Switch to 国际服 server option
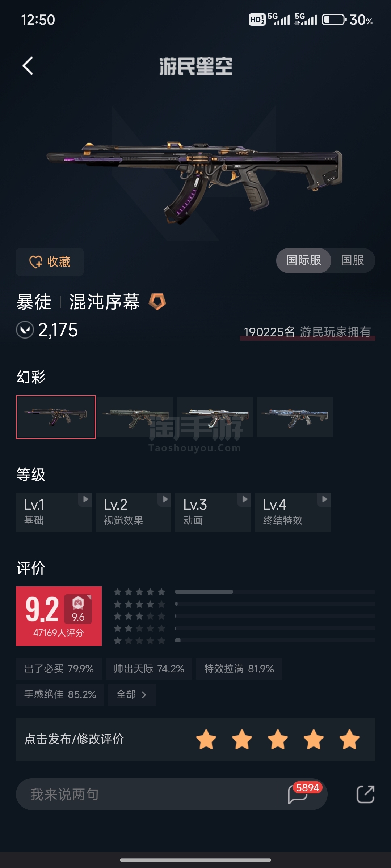391x868 pixels. coord(304,260)
